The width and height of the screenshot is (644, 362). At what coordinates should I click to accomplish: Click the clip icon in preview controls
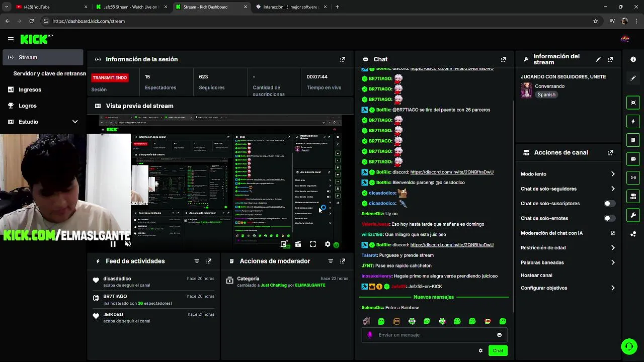298,244
